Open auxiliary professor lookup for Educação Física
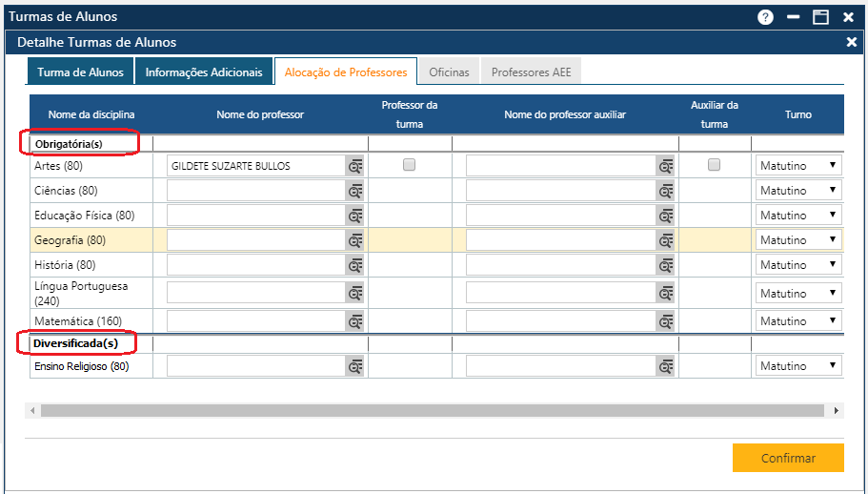Screen dimensions: 868x494 (x=666, y=216)
